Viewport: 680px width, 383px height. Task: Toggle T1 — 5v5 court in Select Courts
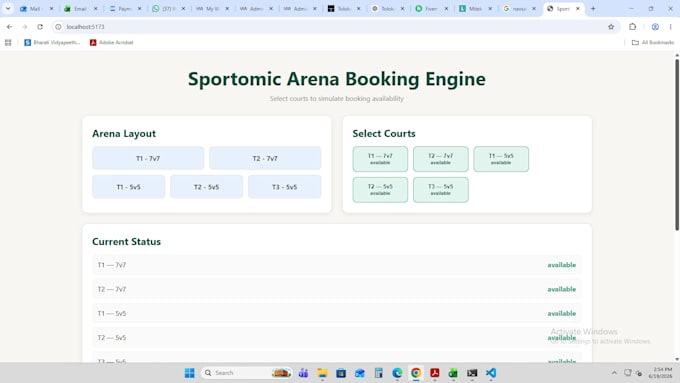(x=501, y=159)
